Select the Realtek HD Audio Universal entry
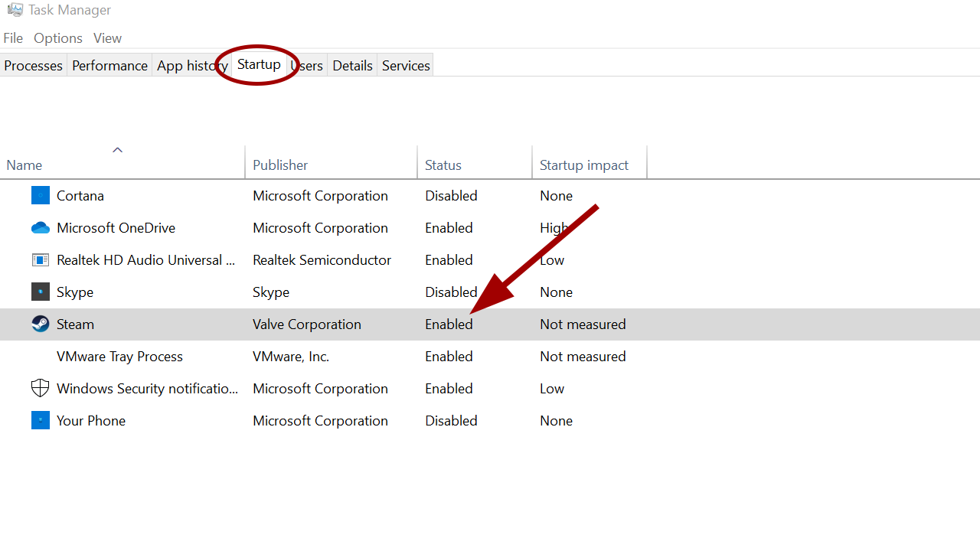Screen dimensions: 980x551 pyautogui.click(x=146, y=260)
